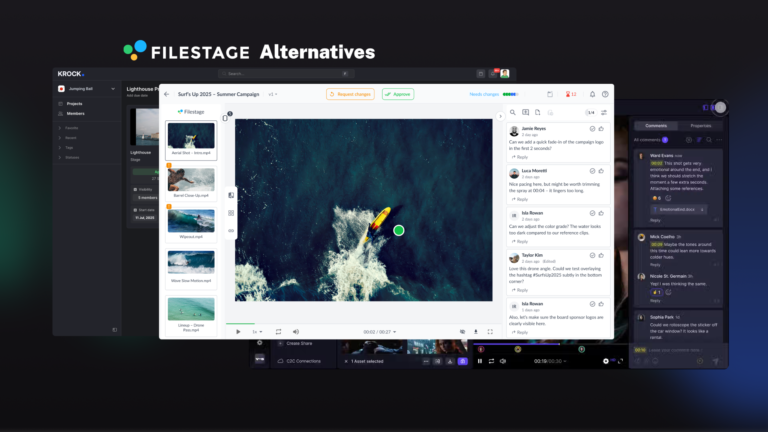Click Create Share in dark window
Image resolution: width=768 pixels, height=432 pixels.
point(295,343)
